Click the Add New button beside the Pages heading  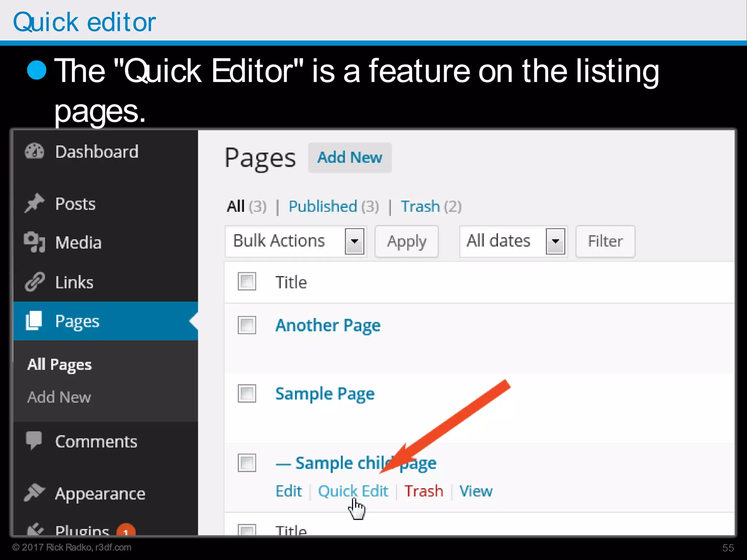pyautogui.click(x=350, y=157)
